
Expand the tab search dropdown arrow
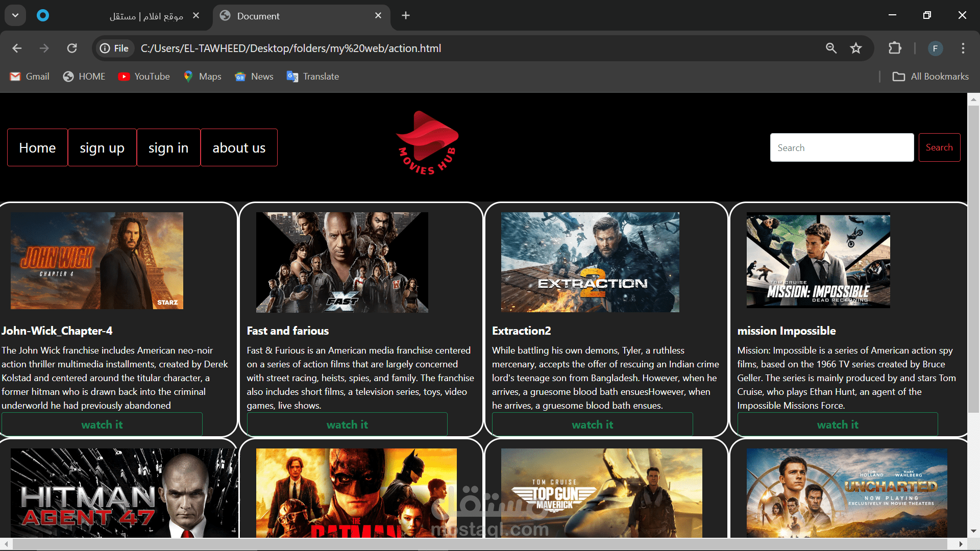[x=15, y=15]
